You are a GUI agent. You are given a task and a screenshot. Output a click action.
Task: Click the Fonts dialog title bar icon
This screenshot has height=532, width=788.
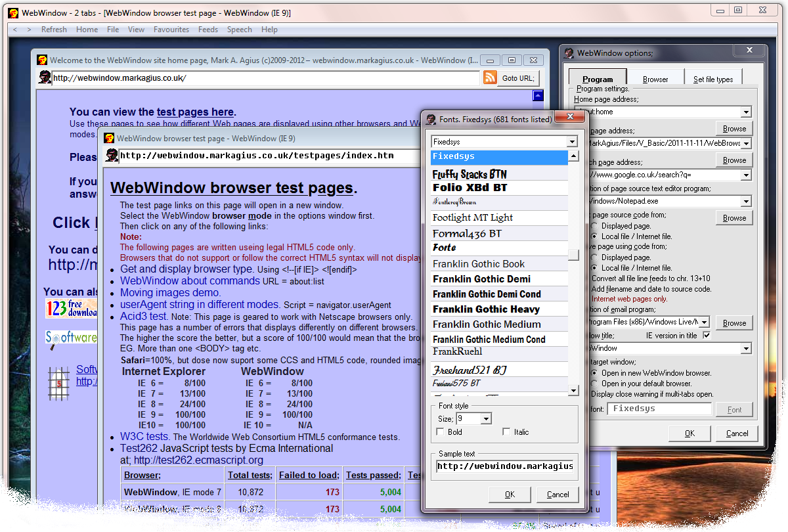tap(431, 117)
